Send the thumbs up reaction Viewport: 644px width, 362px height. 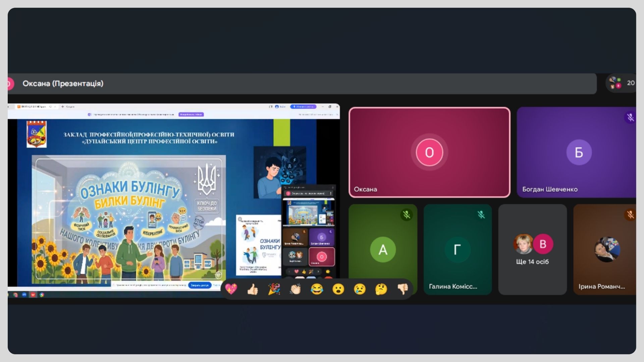pos(253,289)
